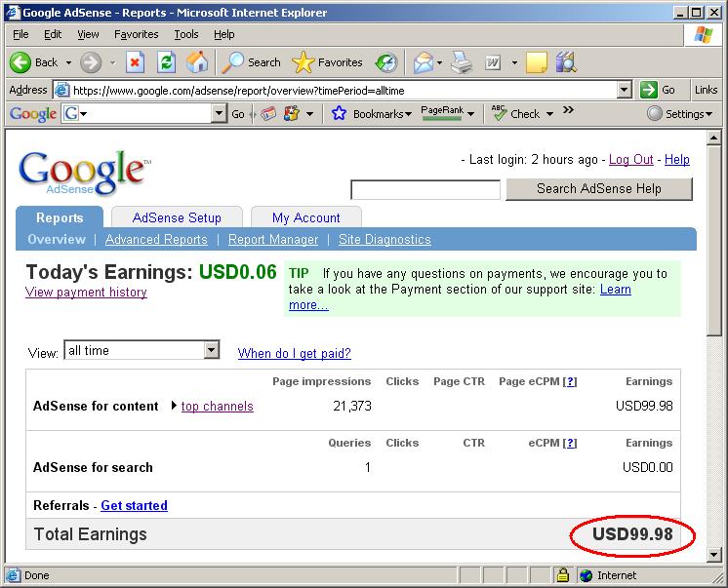Open Report Manager link
Viewport: 728px width, 588px height.
[273, 240]
